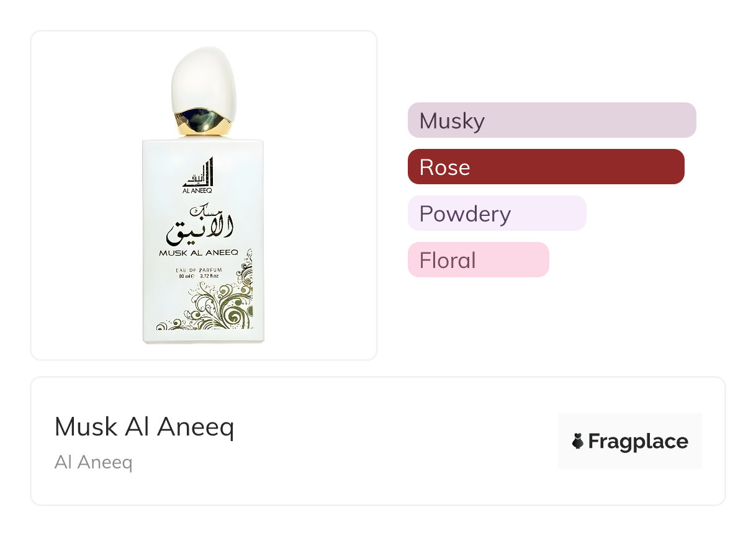Click the Fragplace wordmark text

click(x=637, y=441)
